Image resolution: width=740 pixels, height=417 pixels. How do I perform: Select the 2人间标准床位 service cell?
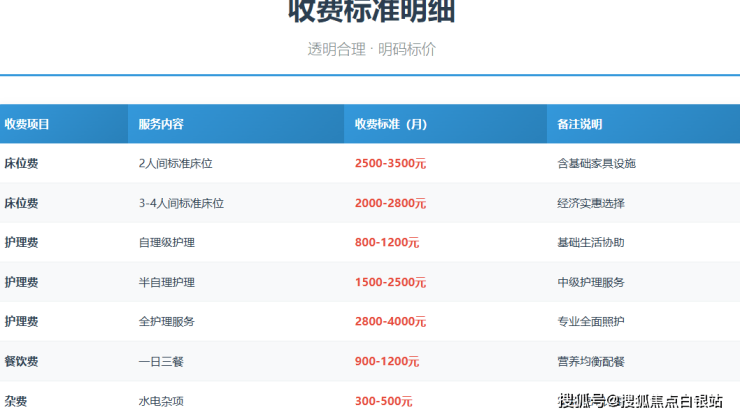pos(174,163)
